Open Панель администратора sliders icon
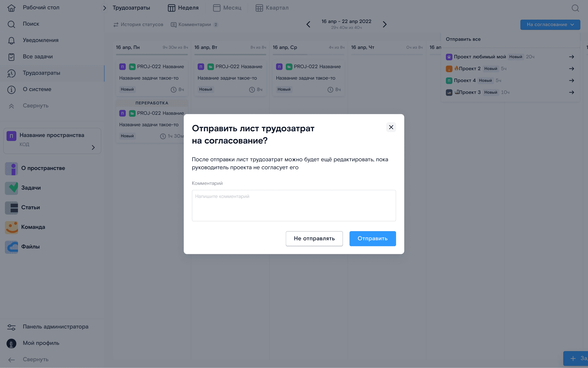The image size is (588, 368). click(11, 327)
